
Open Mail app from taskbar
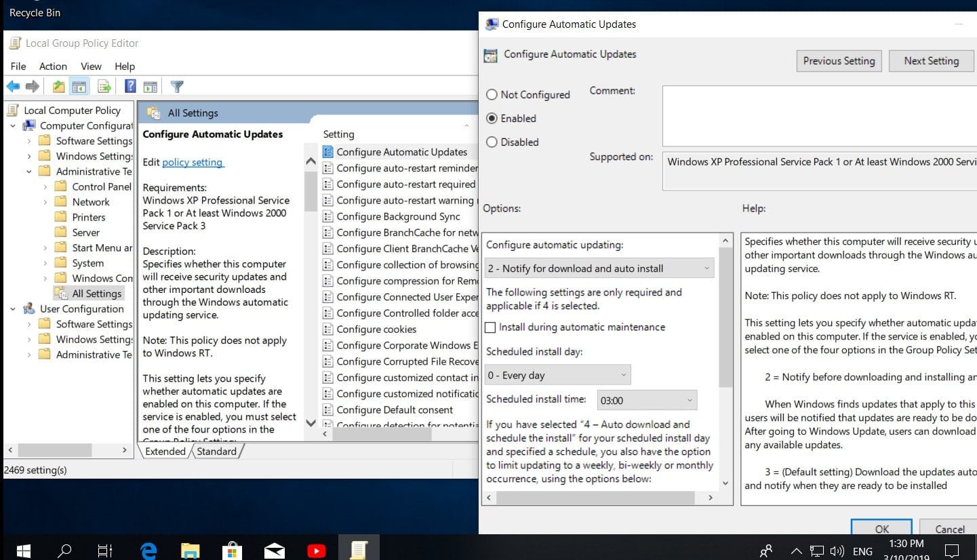tap(275, 550)
